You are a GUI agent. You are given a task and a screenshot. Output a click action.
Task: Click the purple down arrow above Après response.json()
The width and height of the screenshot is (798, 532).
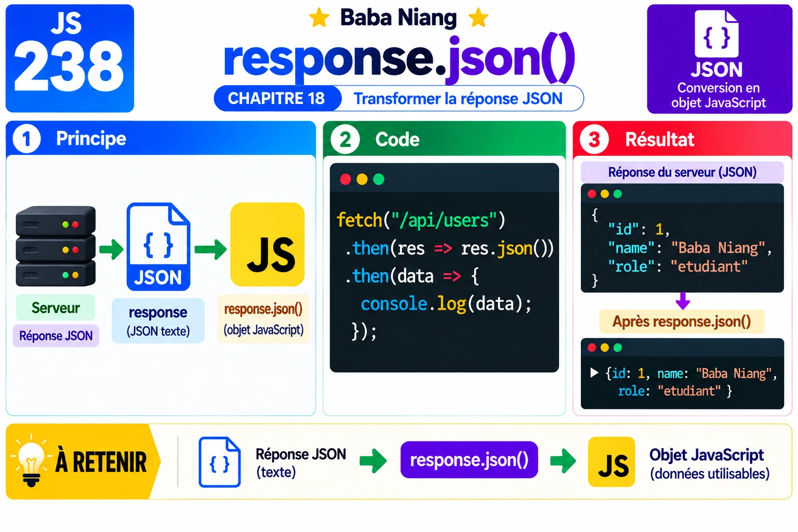tap(683, 300)
